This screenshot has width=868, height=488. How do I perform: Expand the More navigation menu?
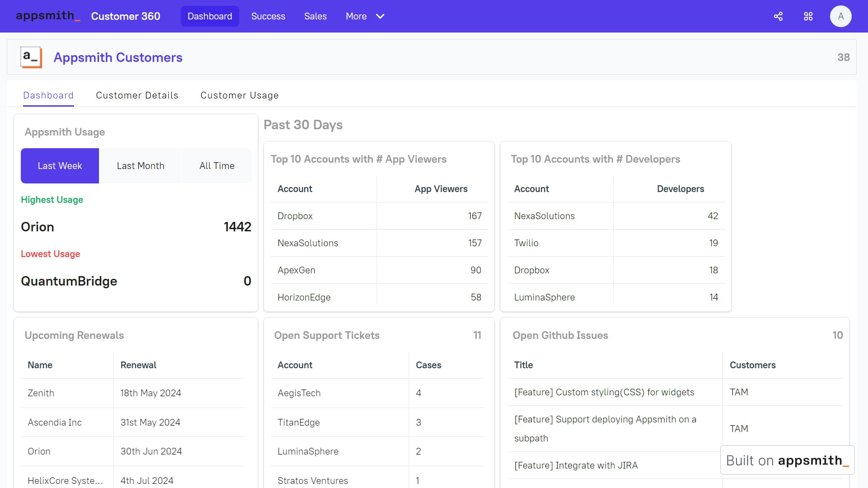point(365,16)
